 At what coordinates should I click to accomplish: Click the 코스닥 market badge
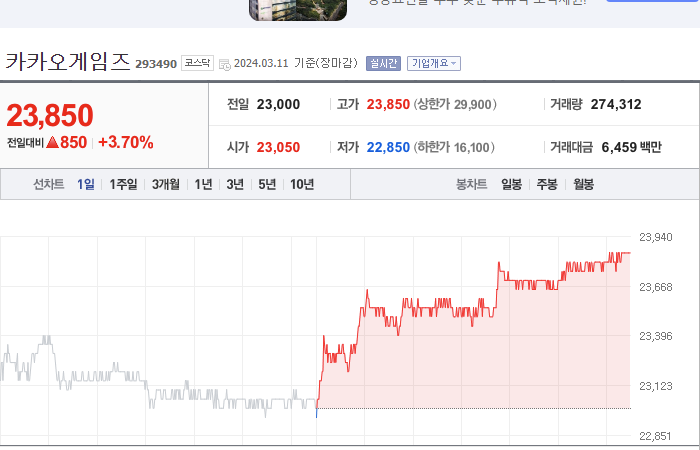pyautogui.click(x=197, y=63)
